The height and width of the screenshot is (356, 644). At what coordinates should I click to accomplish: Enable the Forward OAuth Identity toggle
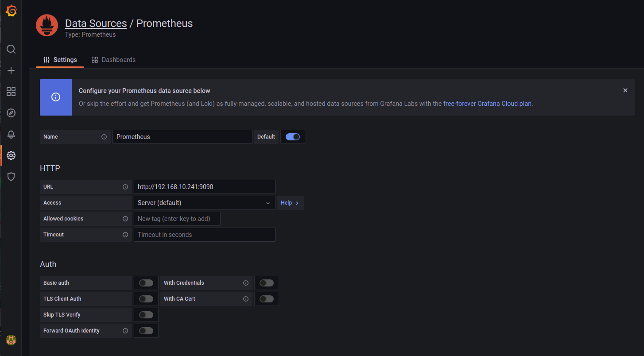146,331
